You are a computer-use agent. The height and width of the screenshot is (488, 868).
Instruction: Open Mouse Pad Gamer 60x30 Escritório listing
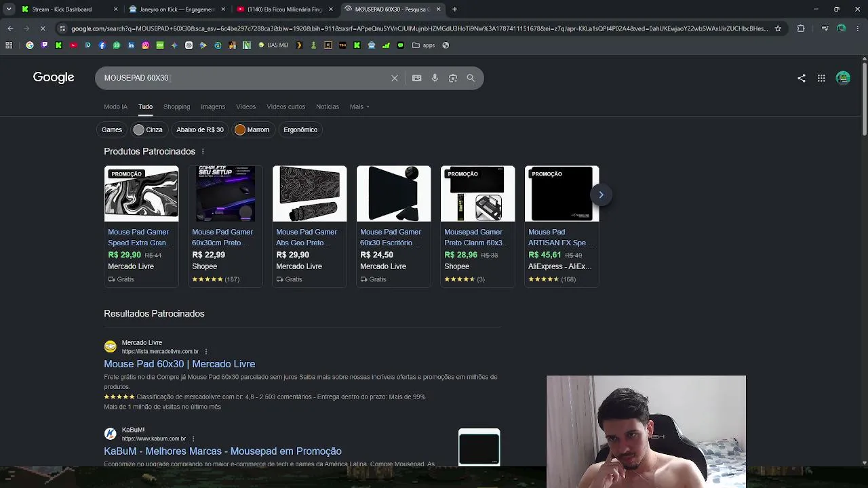point(393,226)
